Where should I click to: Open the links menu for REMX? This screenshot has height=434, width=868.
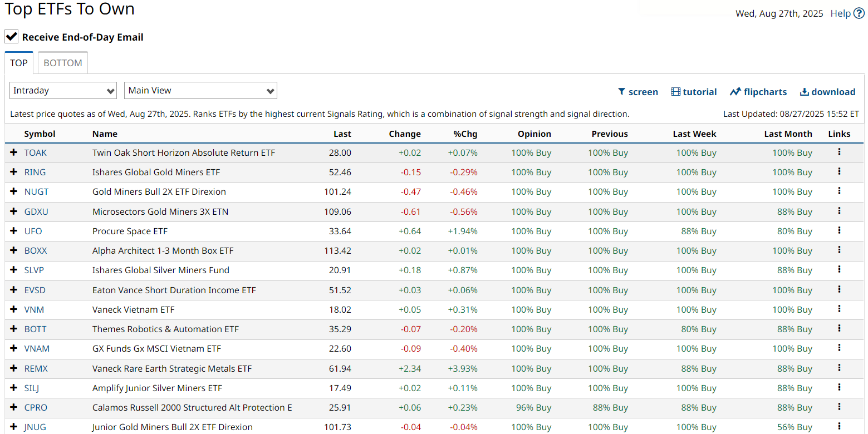[x=839, y=368]
